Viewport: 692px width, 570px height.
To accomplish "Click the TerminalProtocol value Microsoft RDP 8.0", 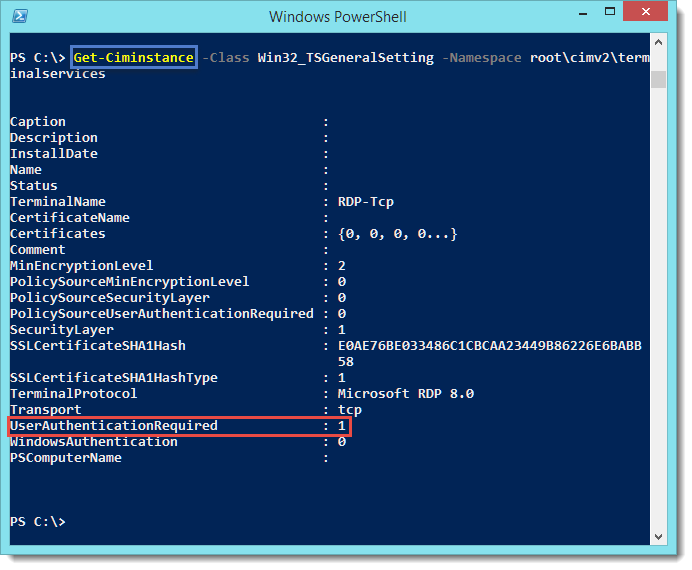I will [406, 394].
